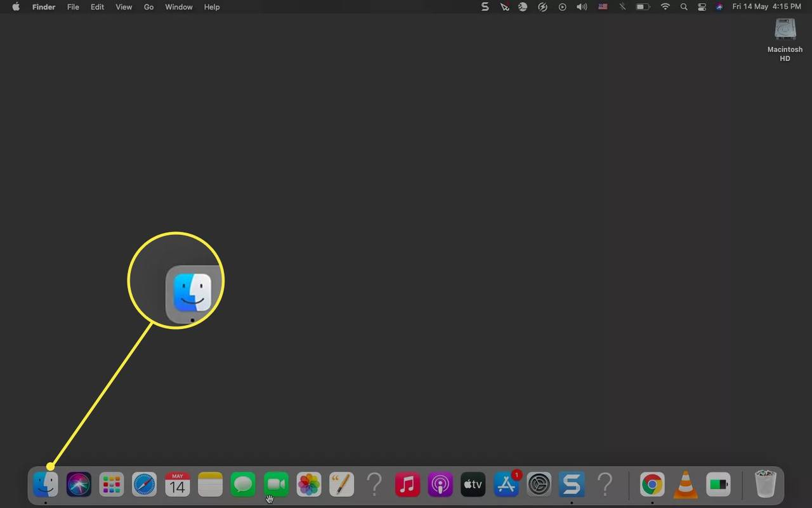Open the Music app
This screenshot has width=812, height=508.
pos(407,485)
